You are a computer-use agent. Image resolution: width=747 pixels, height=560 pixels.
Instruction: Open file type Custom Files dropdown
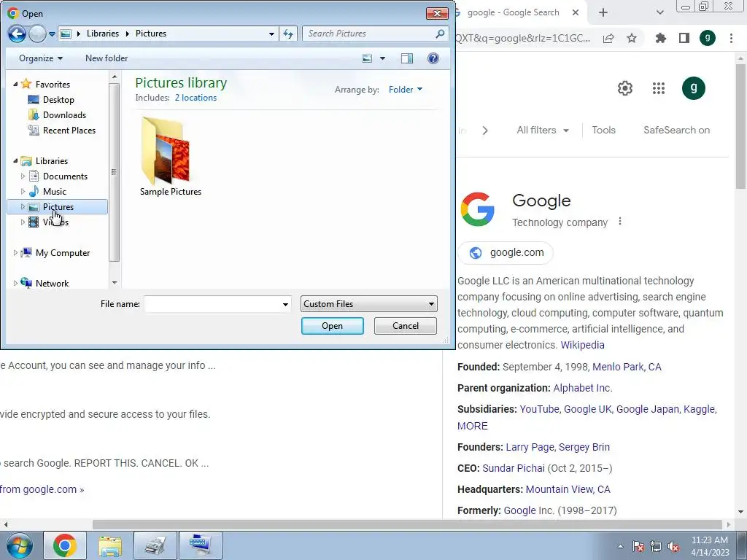[x=368, y=304]
